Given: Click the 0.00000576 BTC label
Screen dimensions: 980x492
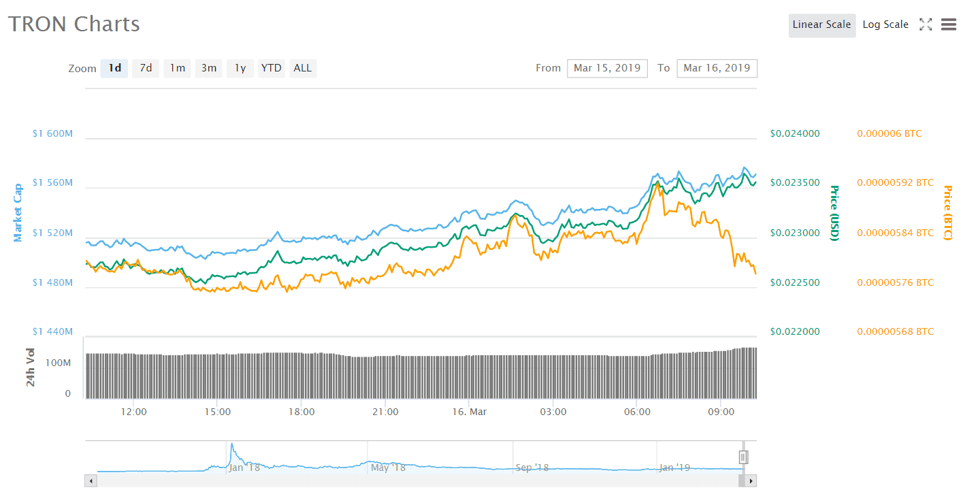Looking at the screenshot, I should 896,282.
